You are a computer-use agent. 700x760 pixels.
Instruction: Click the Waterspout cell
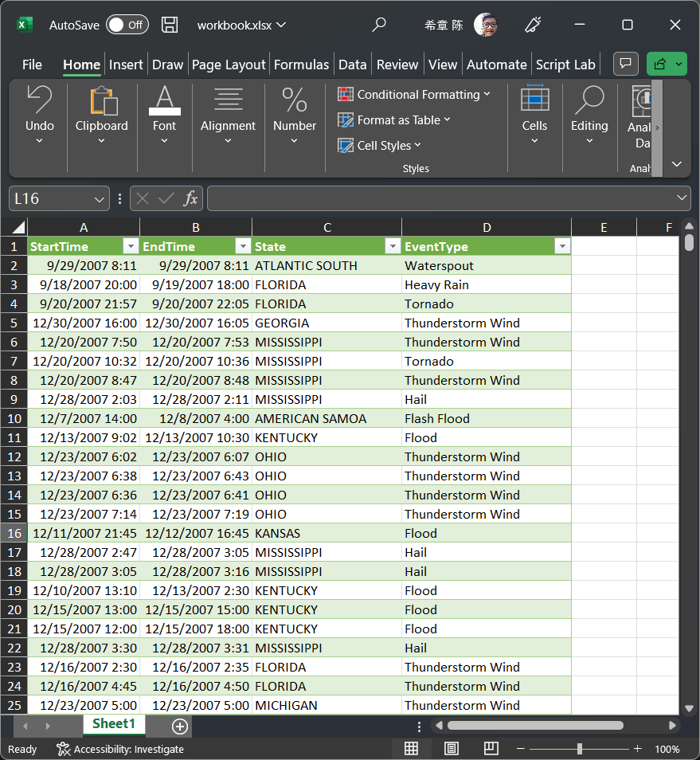[x=487, y=265]
